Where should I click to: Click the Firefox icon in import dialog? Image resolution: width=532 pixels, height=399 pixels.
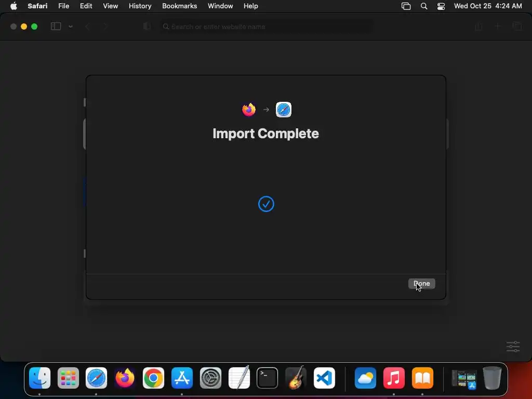249,110
